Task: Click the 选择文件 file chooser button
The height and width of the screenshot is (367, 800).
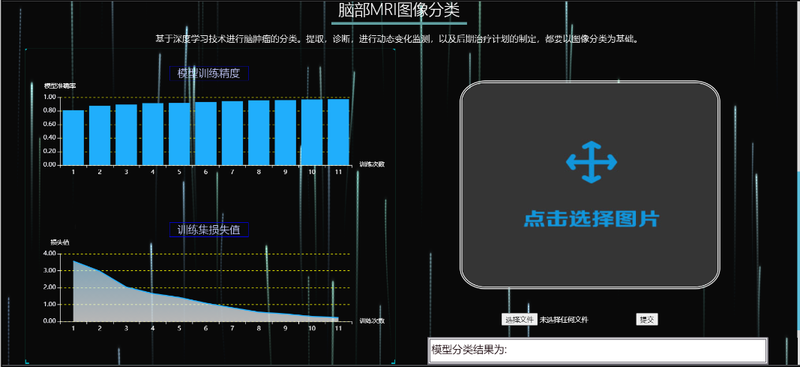Action: [519, 320]
